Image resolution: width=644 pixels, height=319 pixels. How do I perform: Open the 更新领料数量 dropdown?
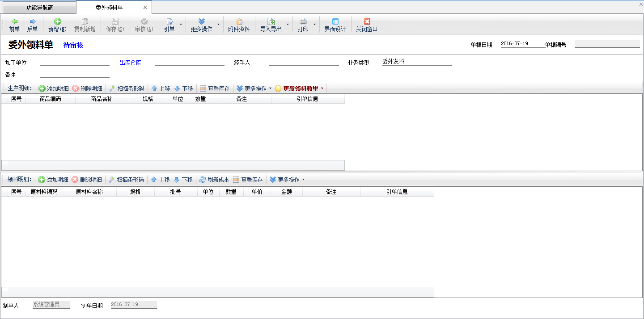(x=322, y=88)
